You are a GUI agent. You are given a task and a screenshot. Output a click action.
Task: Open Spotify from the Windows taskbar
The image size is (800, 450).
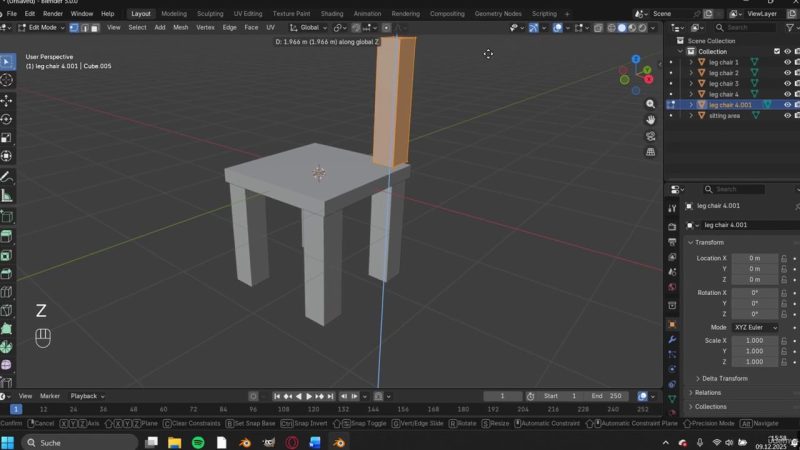click(x=198, y=442)
